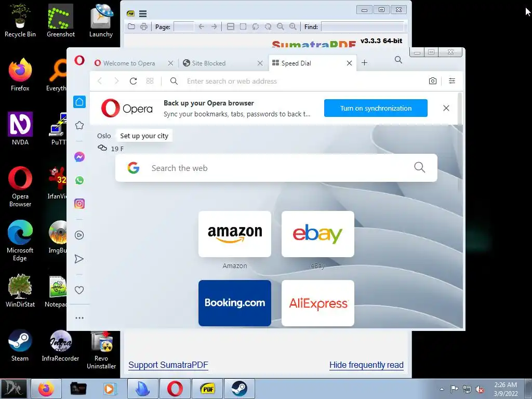Click the Google search magnifier icon
Viewport: 532px width, 399px height.
coord(419,167)
